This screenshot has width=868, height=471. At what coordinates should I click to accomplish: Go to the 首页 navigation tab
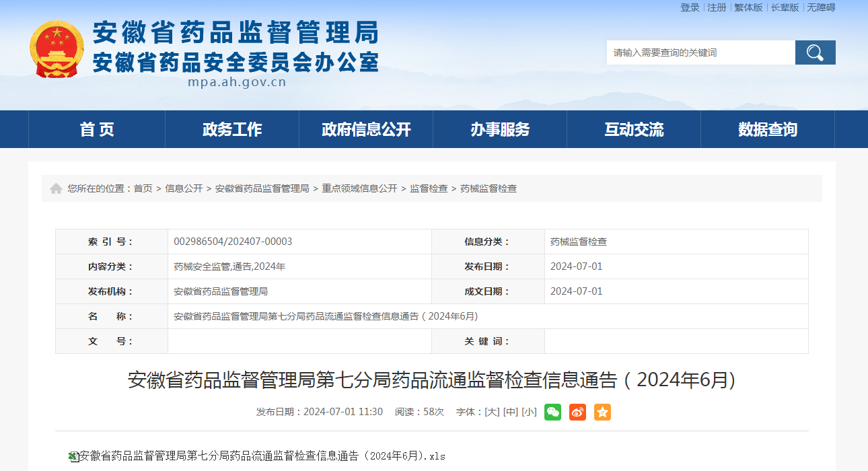point(97,129)
